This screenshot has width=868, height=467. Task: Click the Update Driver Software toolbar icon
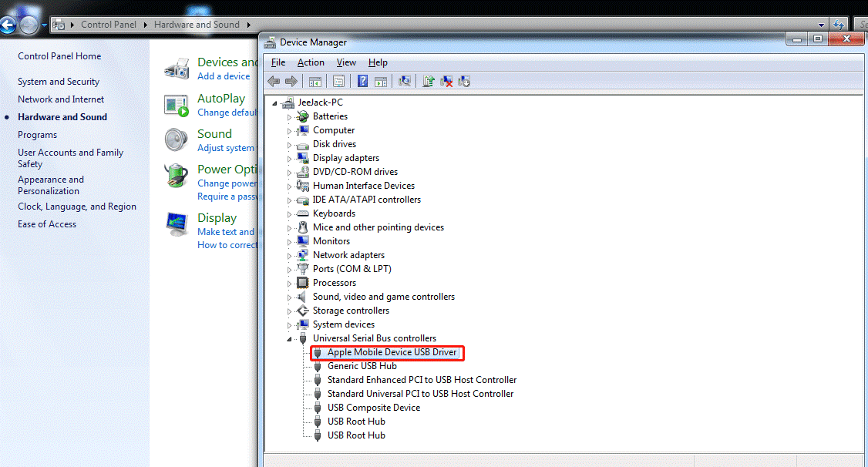429,81
